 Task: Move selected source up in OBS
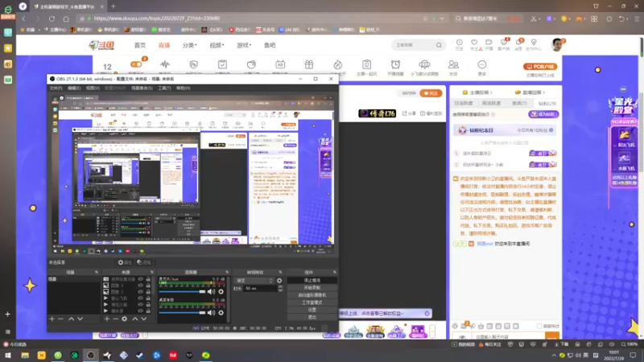point(135,319)
